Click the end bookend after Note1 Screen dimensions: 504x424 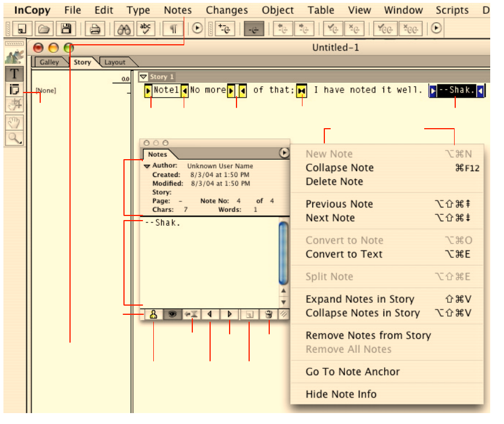[184, 91]
